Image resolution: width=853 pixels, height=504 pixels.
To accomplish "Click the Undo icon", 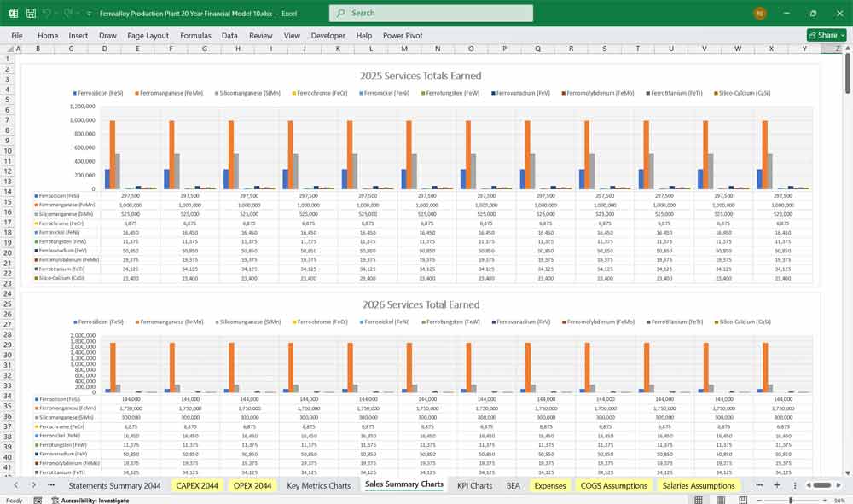I will [x=49, y=13].
